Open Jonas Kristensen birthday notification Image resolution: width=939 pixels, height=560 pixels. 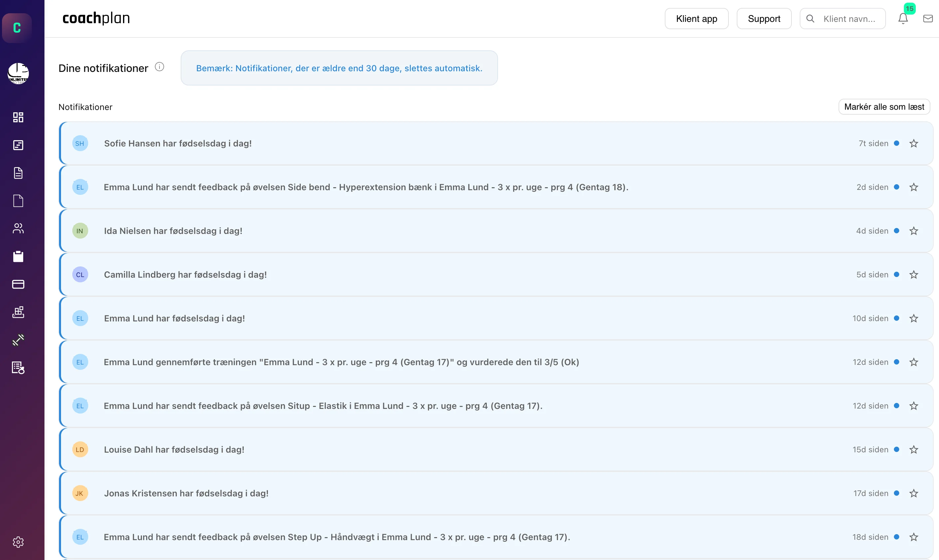(x=496, y=493)
